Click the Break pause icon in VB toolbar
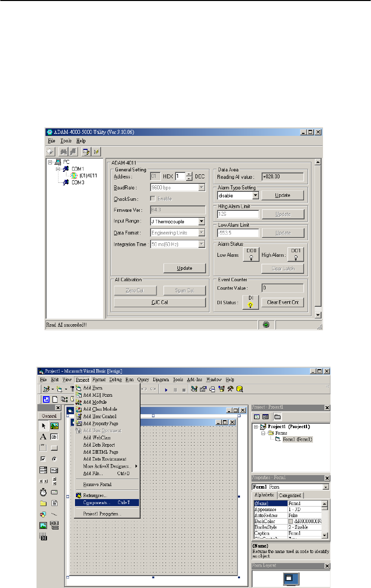 175,390
